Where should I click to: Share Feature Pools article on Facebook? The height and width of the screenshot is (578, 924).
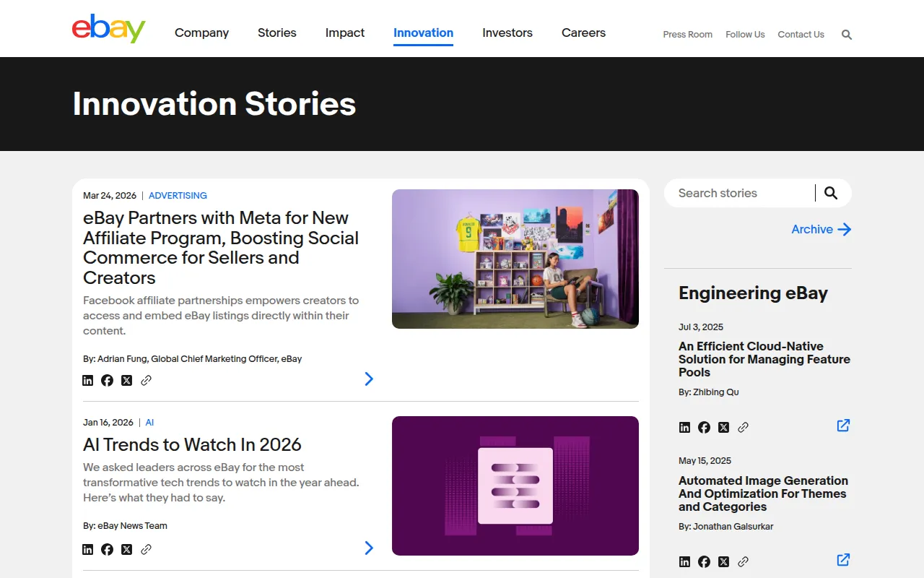coord(704,427)
